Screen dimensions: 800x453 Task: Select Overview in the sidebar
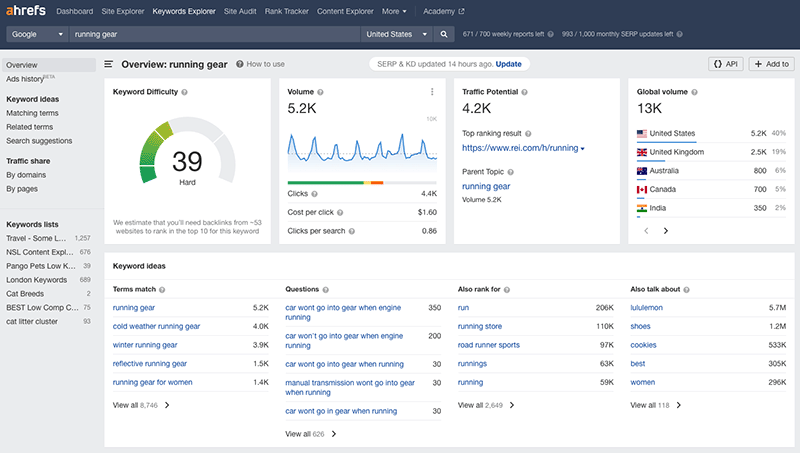click(49, 65)
